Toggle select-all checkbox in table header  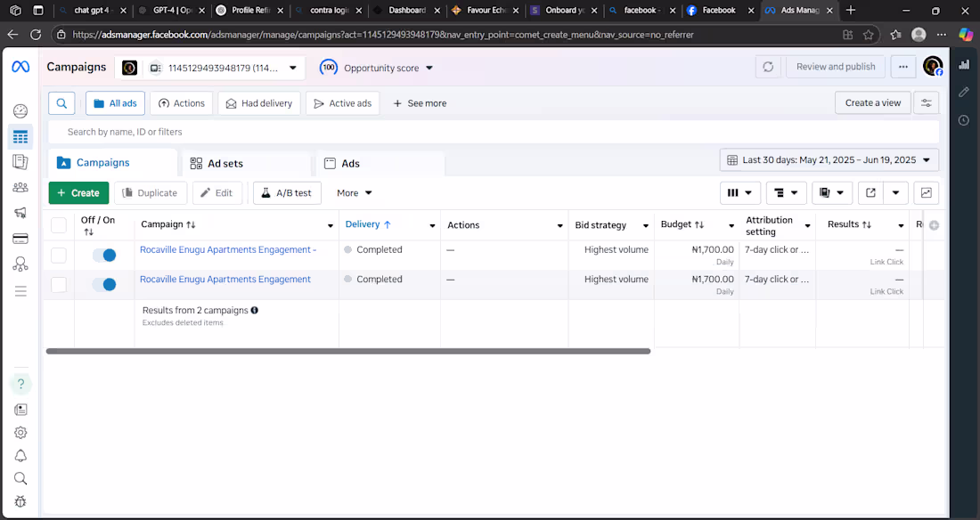tap(59, 225)
